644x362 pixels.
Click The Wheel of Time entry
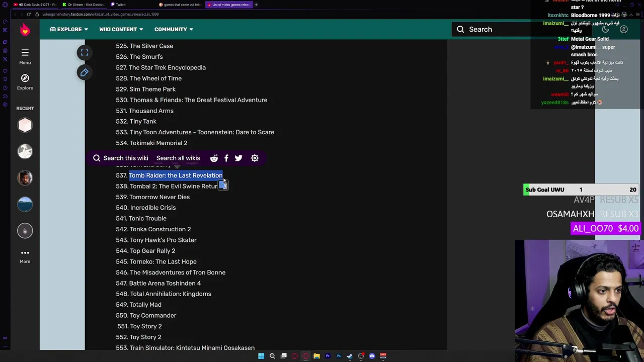pyautogui.click(x=155, y=78)
